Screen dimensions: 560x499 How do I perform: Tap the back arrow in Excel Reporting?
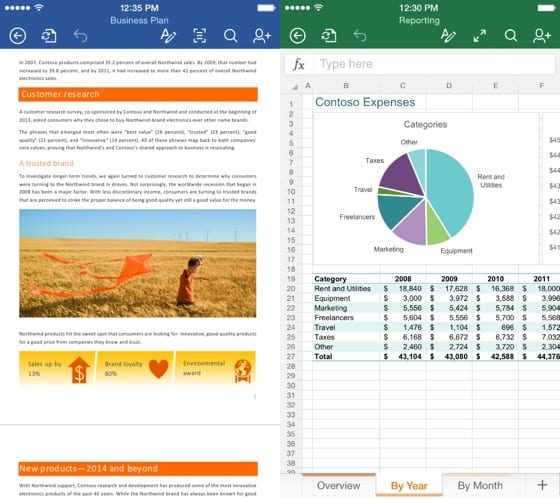(x=298, y=36)
